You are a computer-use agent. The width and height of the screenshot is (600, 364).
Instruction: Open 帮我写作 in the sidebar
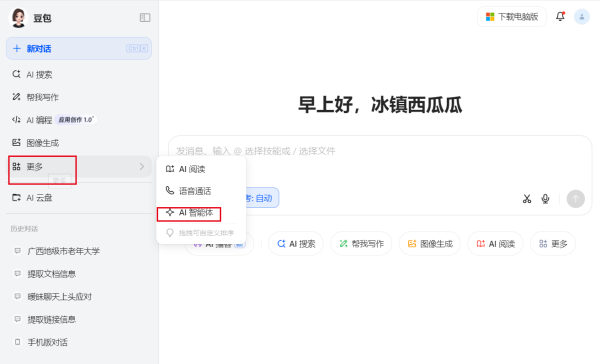pyautogui.click(x=79, y=97)
